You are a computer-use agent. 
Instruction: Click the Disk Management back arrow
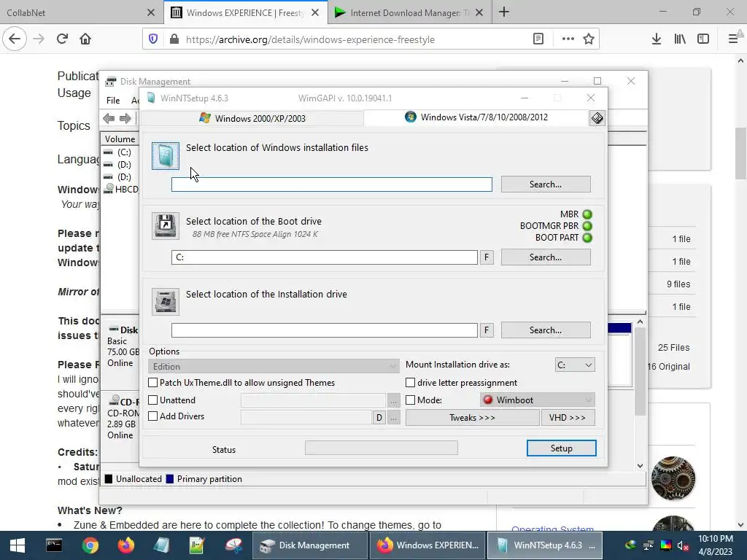click(x=109, y=118)
